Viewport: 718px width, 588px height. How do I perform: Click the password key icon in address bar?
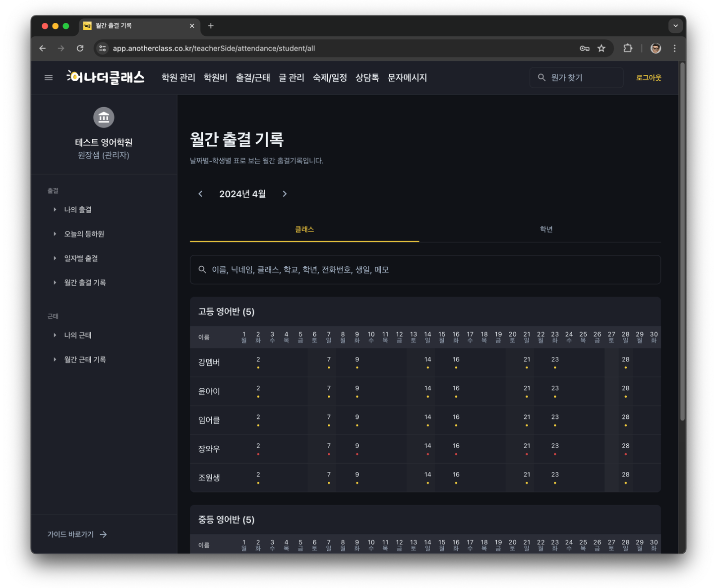[585, 48]
